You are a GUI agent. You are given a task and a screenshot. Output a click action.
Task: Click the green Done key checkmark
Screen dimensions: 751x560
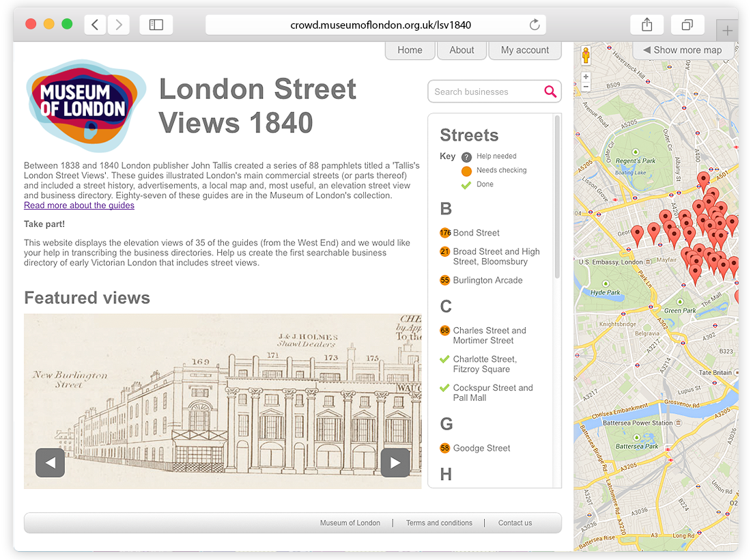[x=466, y=184]
